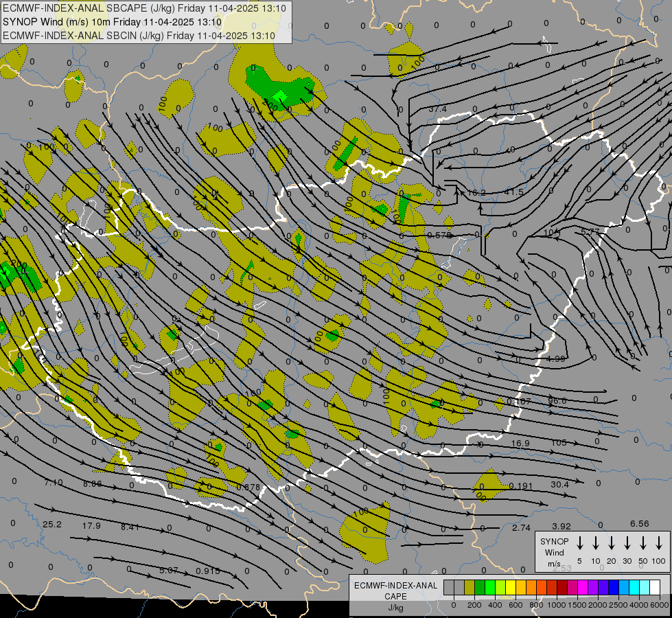Click the '25.2' value on the map
Screen dimensions: 672x618
click(x=52, y=525)
